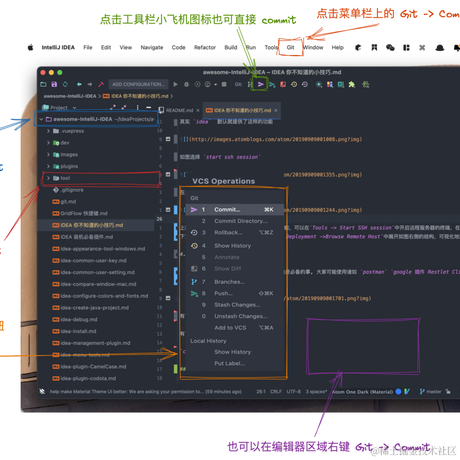Click UTF-8 encoding in status bar
The image size is (460, 460).
(294, 392)
